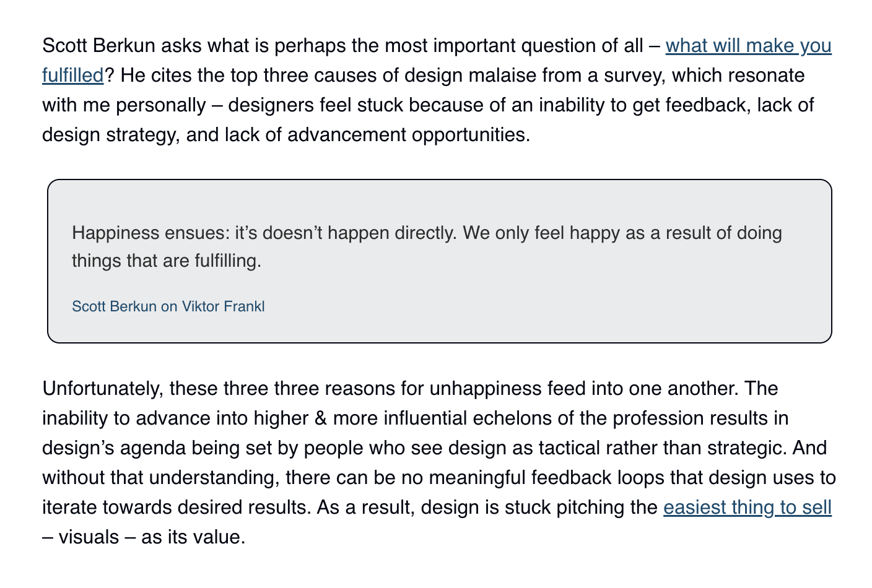Click the phrase "as its value." ending the article
This screenshot has width=872, height=588.
pyautogui.click(x=193, y=537)
